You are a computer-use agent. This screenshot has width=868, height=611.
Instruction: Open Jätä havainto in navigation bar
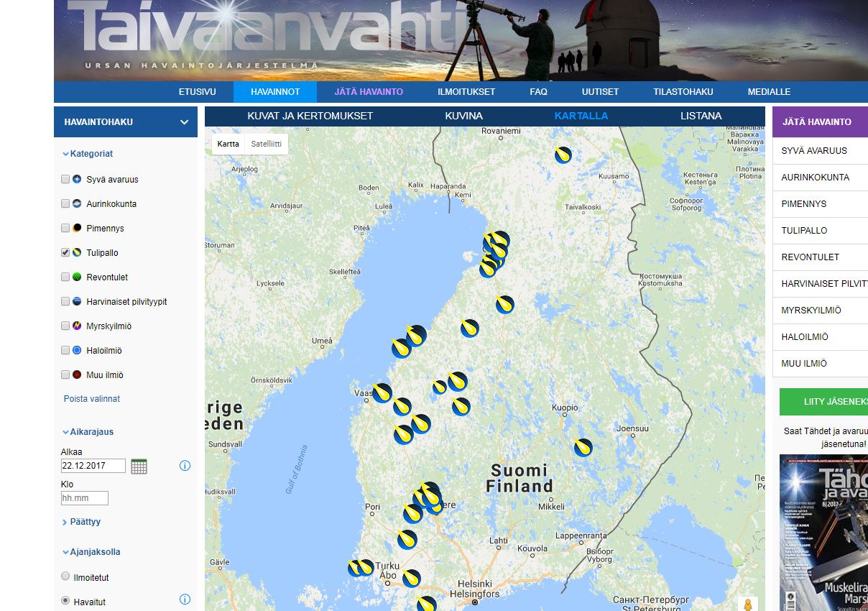[x=369, y=92]
